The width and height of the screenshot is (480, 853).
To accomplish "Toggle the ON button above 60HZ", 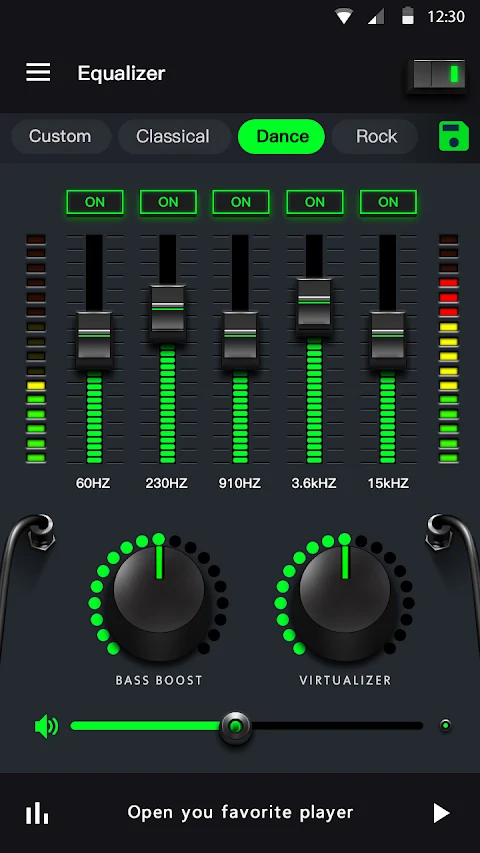I will point(95,202).
